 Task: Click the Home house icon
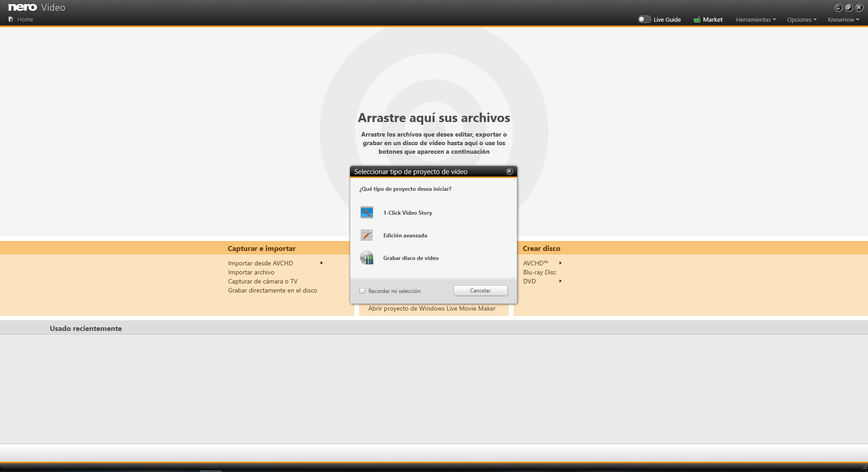11,19
